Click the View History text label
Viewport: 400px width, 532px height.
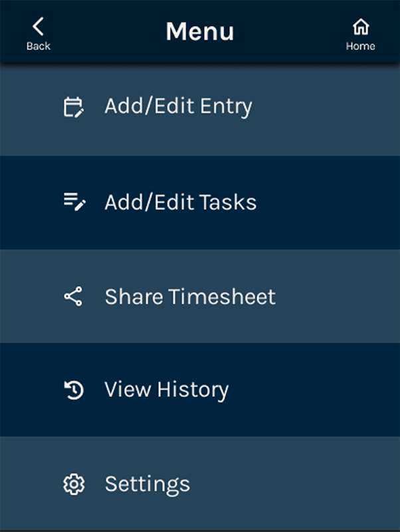click(166, 390)
